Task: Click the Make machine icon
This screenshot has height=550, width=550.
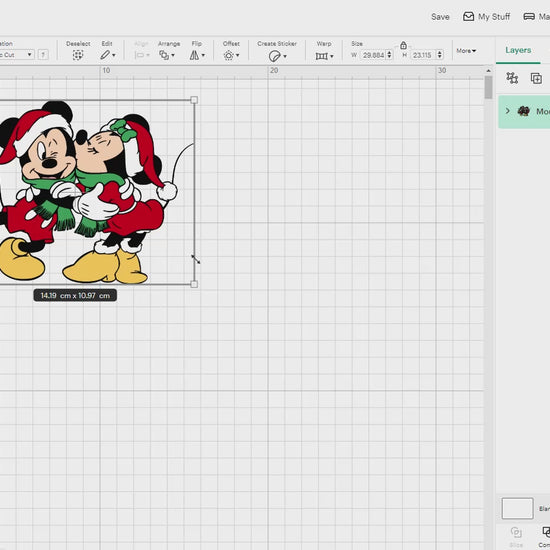Action: click(529, 16)
